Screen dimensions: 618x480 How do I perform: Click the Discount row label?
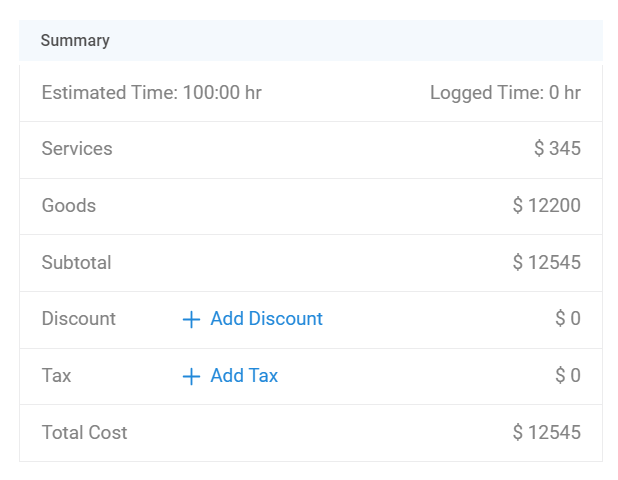pyautogui.click(x=79, y=319)
